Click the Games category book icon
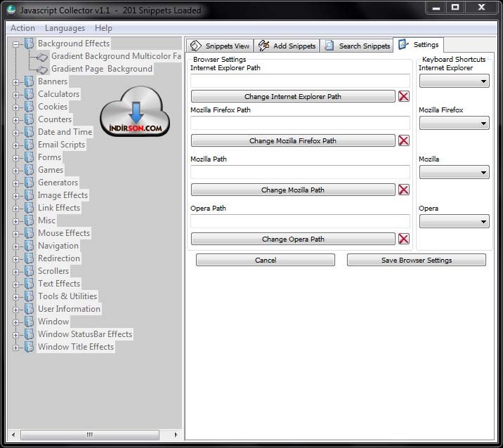Screen dimensions: 503x448 point(29,170)
